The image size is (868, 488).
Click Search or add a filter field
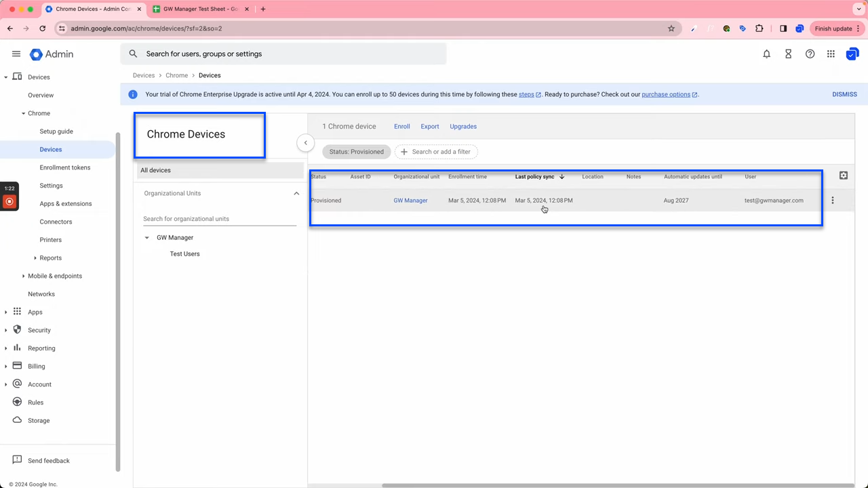tap(437, 152)
